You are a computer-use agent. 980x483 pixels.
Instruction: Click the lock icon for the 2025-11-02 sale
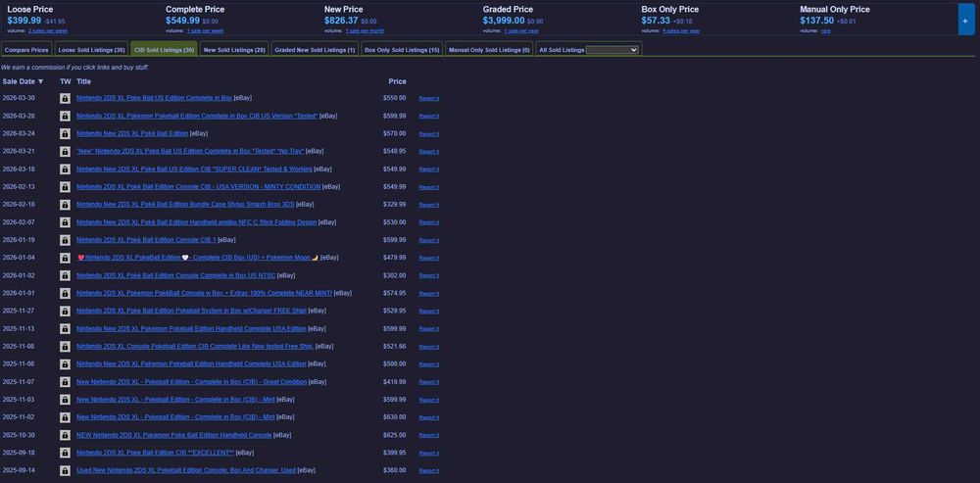65,416
